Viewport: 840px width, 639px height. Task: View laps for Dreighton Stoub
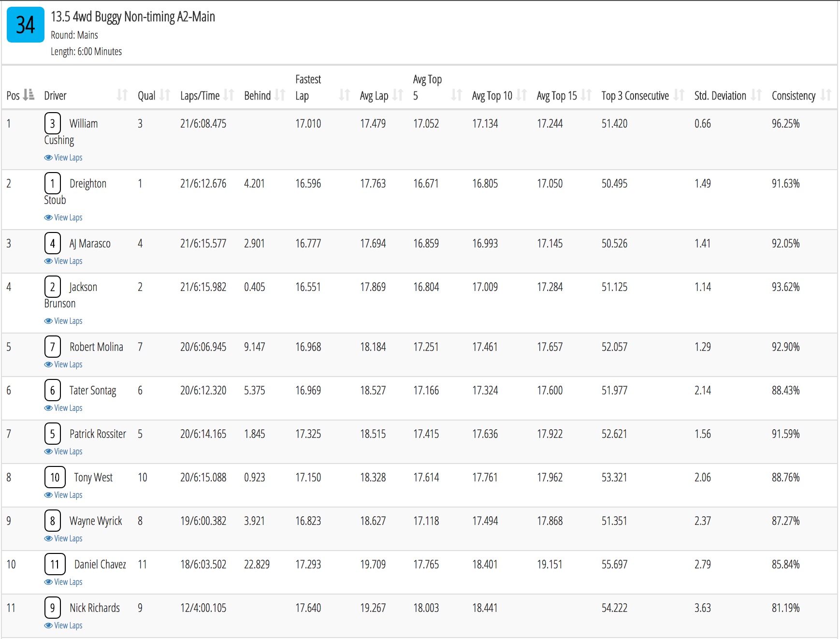[x=63, y=218]
